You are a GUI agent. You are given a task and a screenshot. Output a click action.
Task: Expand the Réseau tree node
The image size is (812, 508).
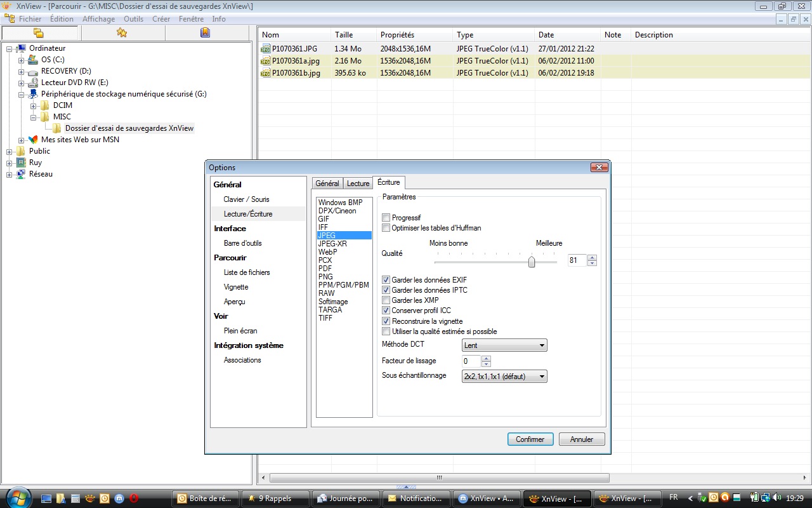(9, 174)
